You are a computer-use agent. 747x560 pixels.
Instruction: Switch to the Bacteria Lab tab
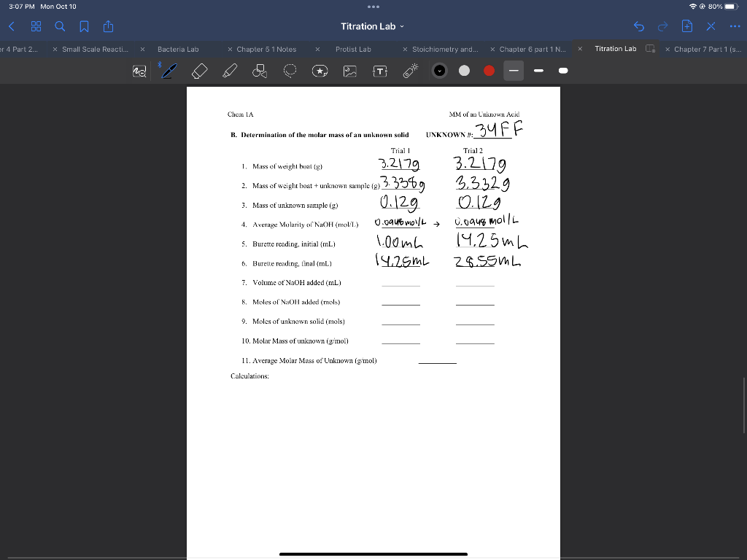click(x=176, y=50)
